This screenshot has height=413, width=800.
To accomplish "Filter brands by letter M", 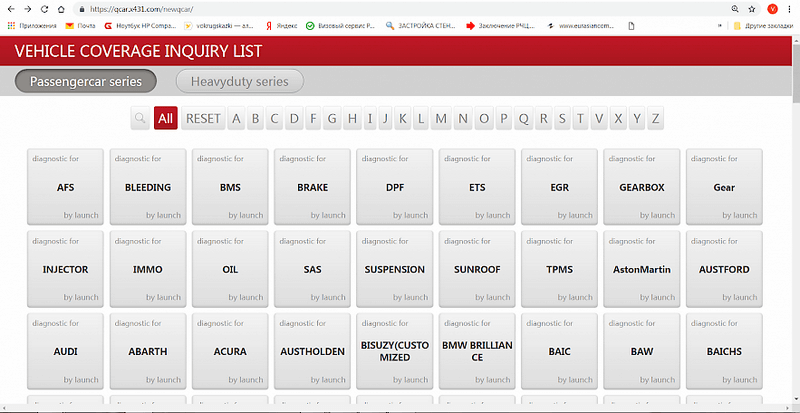I will pos(441,118).
